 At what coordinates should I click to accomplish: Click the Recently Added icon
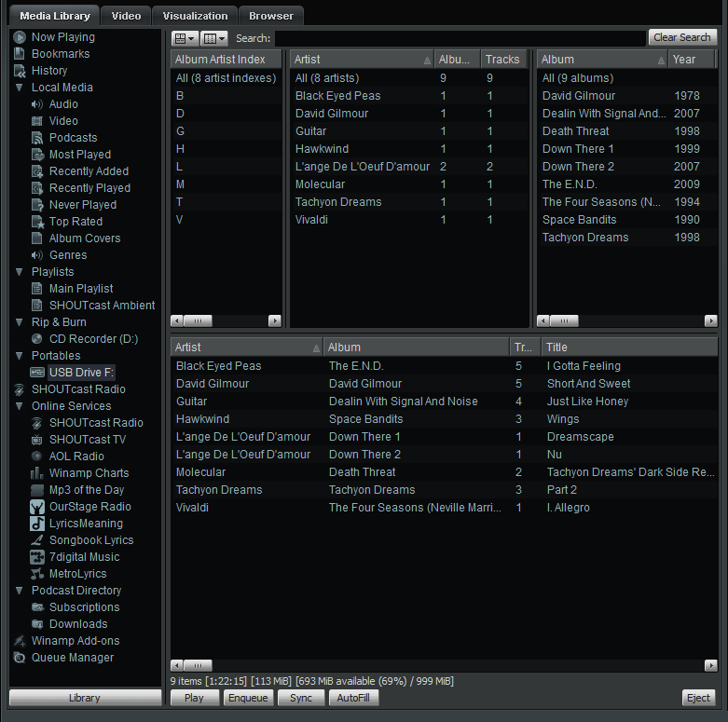[37, 171]
